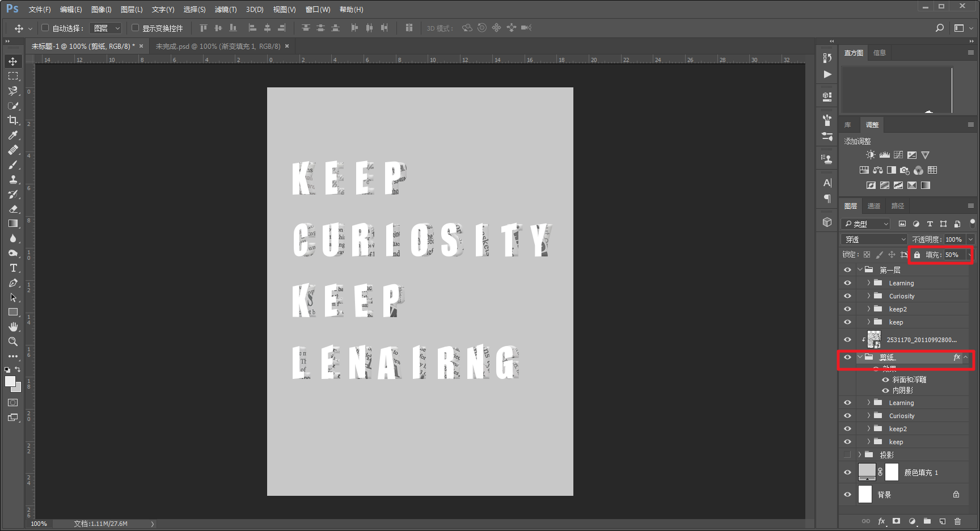Image resolution: width=980 pixels, height=531 pixels.
Task: Select the Horizontal Type tool
Action: (x=13, y=268)
